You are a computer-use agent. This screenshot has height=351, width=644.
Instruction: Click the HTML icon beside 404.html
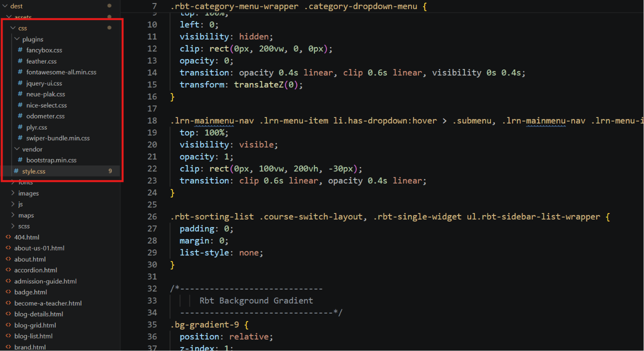pos(8,237)
